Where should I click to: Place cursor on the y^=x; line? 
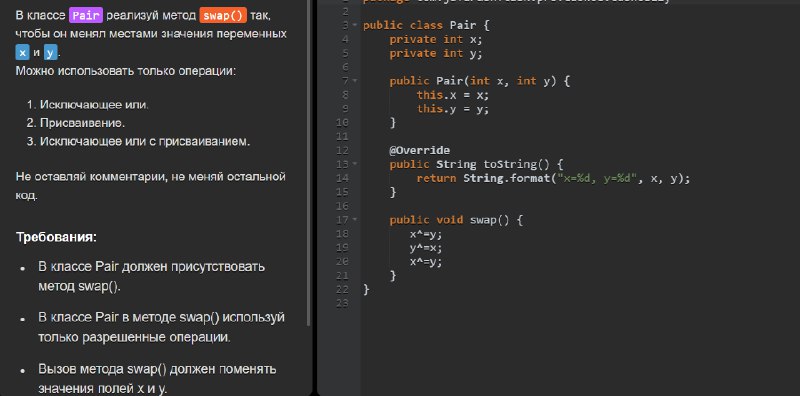(426, 248)
